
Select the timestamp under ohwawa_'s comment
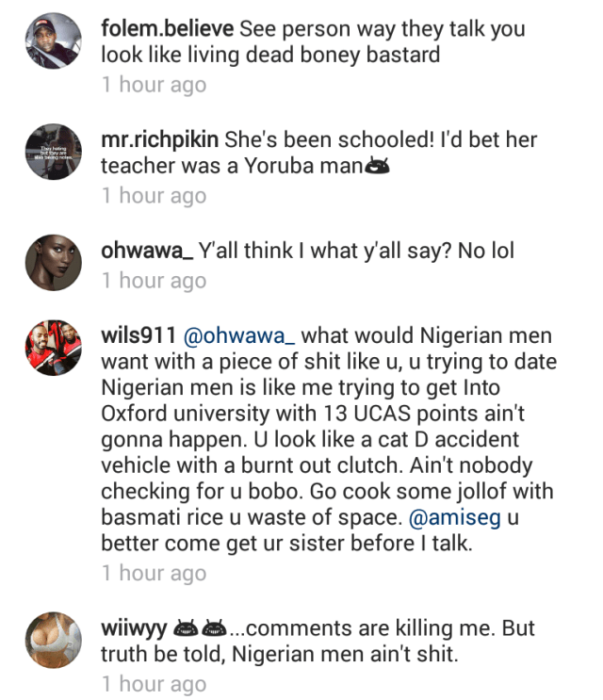pyautogui.click(x=154, y=281)
